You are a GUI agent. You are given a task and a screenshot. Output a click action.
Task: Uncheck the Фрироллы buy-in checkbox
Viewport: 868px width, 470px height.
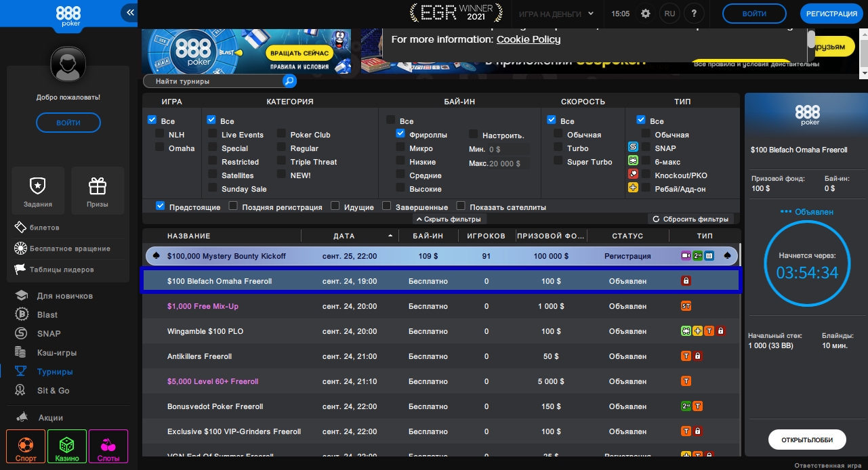tap(400, 133)
